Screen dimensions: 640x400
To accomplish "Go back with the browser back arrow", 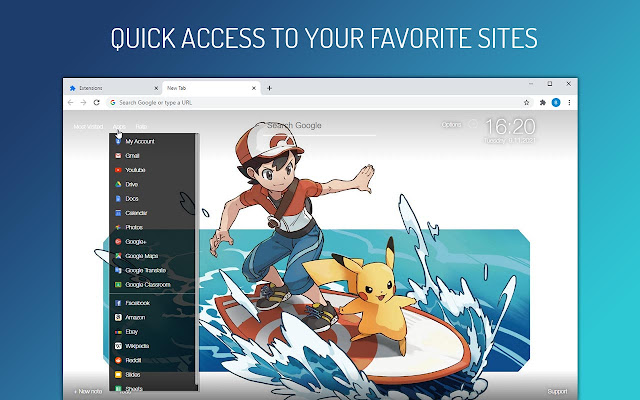I will coord(70,102).
